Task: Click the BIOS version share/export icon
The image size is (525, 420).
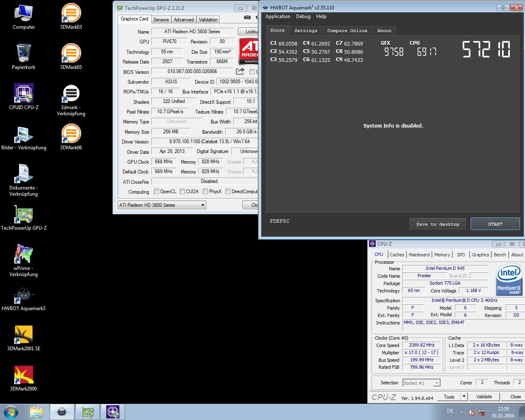Action: click(240, 71)
